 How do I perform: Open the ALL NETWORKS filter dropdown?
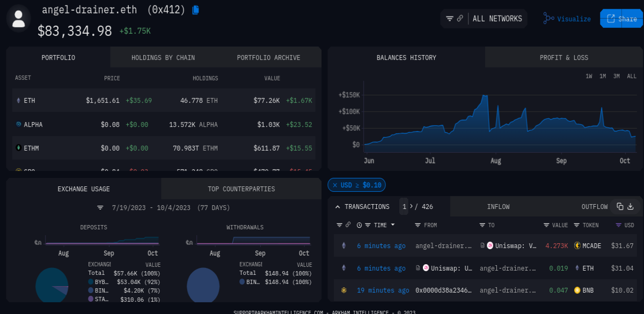tap(484, 19)
